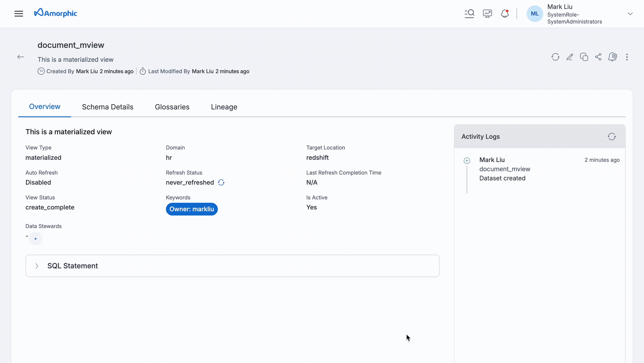
Task: Switch to Schema Details tab
Action: click(108, 107)
